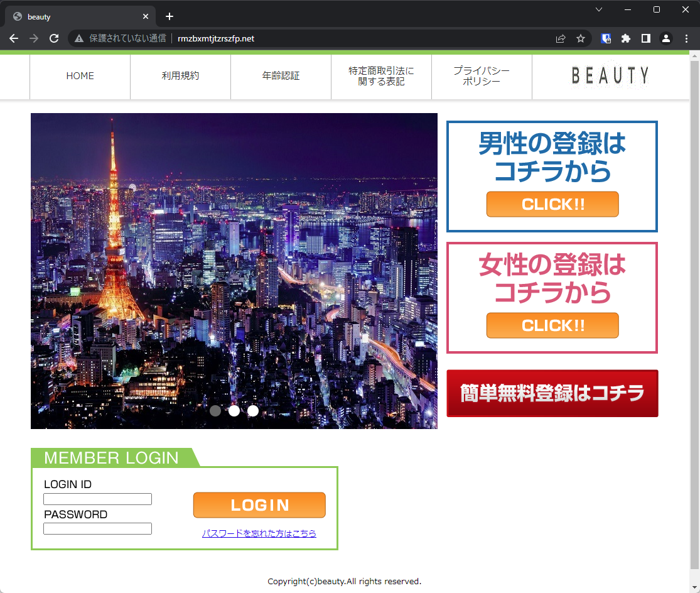The image size is (700, 593).
Task: Click the パスワードを忘れた方はこちら link
Action: pos(259,533)
